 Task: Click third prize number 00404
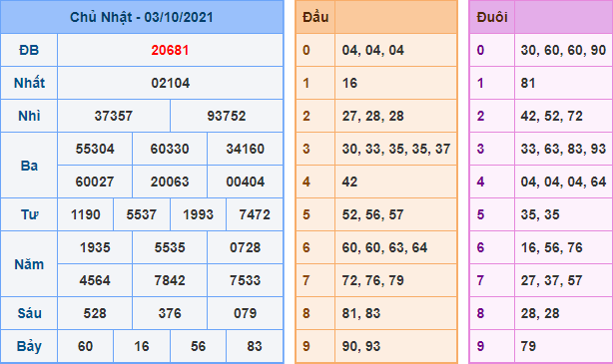(x=246, y=182)
